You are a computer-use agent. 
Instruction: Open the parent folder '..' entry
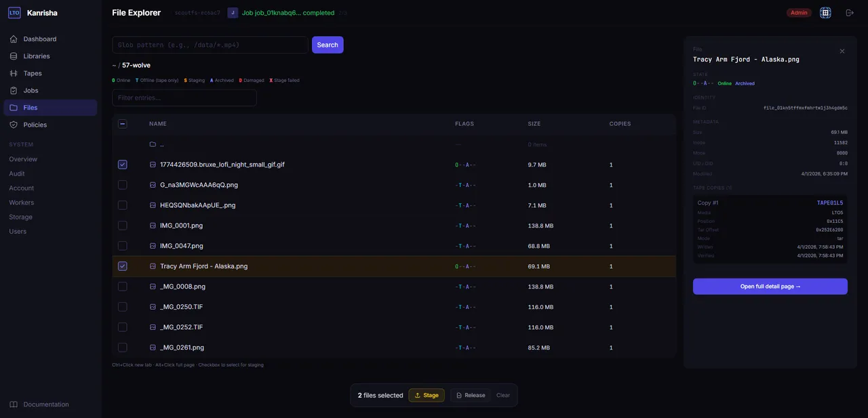[161, 144]
